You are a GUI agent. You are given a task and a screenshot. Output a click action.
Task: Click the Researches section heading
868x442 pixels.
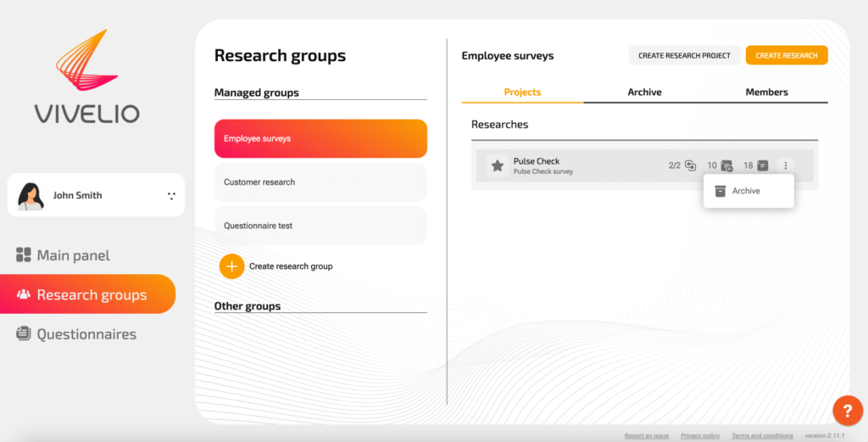500,125
